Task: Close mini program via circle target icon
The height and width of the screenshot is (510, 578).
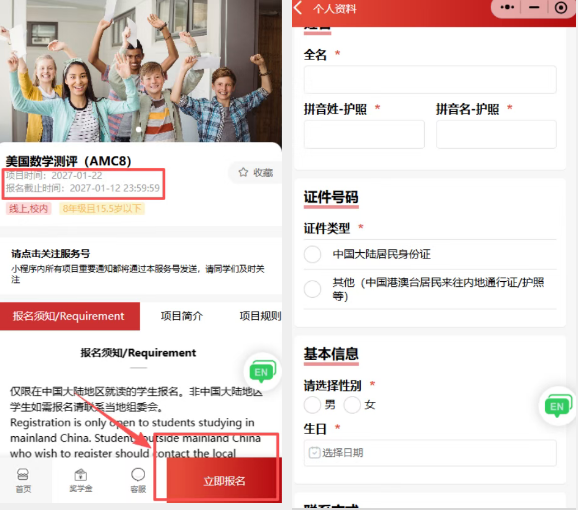Action: pos(561,8)
